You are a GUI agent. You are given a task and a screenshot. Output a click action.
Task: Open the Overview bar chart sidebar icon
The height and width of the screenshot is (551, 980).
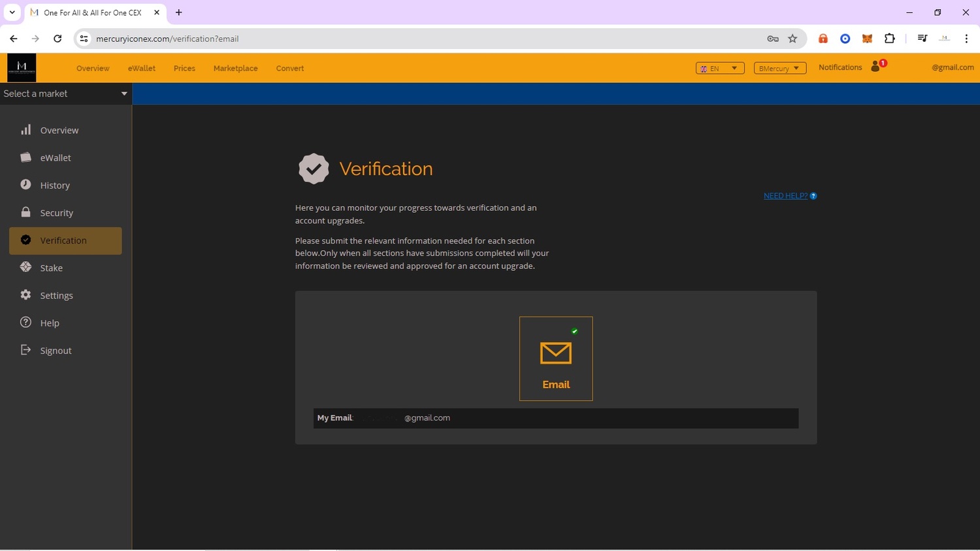click(x=26, y=130)
